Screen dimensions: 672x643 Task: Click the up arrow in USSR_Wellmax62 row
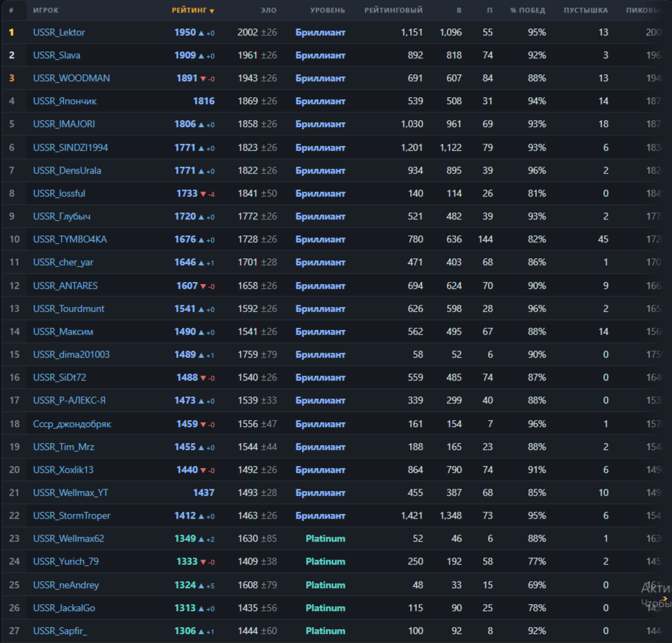(201, 539)
